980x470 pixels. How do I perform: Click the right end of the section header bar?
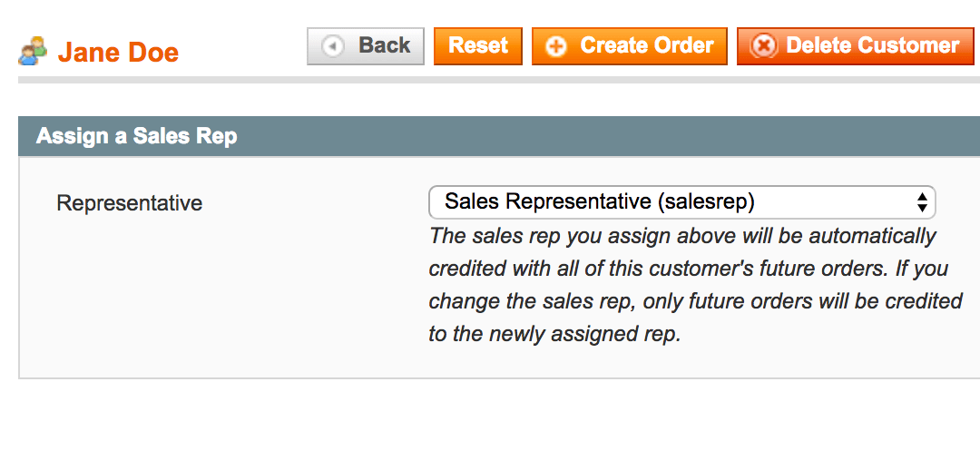point(944,137)
